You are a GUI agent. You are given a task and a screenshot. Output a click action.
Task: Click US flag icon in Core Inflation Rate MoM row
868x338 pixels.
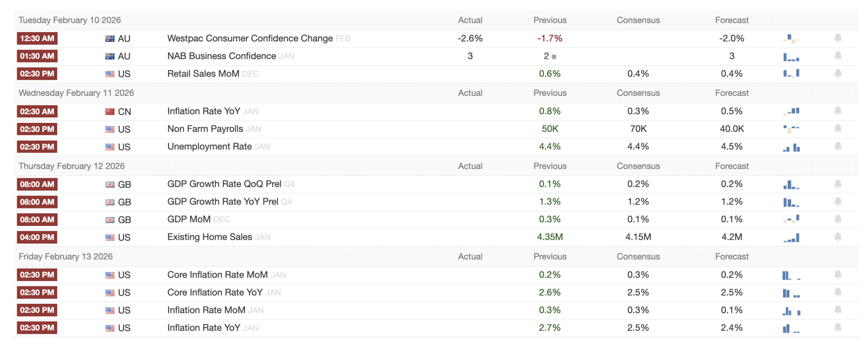tap(110, 275)
